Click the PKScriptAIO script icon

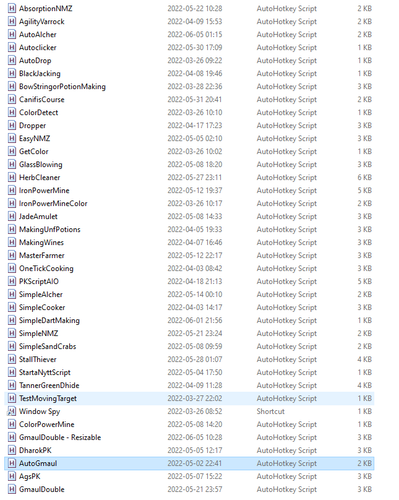(12, 281)
